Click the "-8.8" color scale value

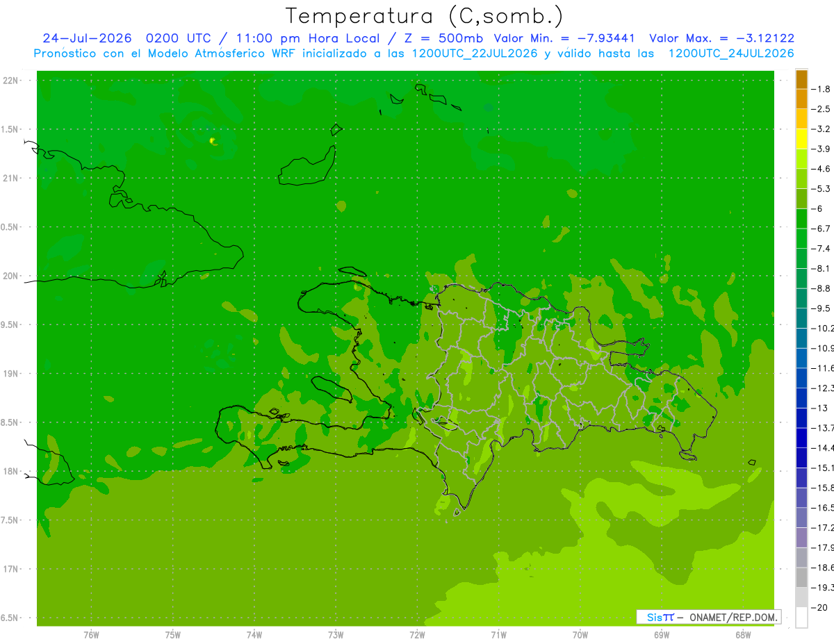pyautogui.click(x=821, y=288)
